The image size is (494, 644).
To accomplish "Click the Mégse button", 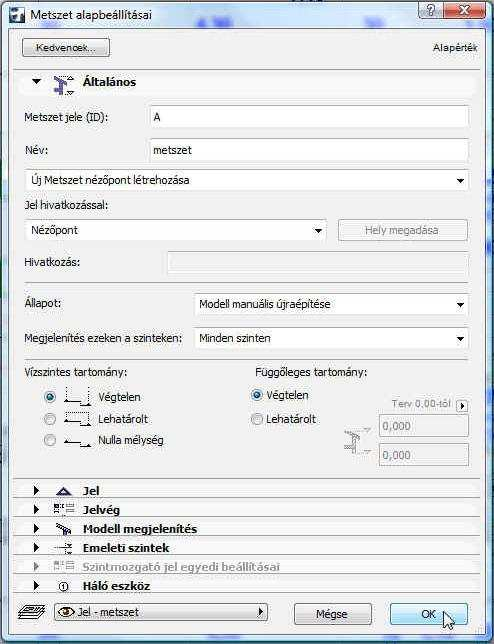I will tap(333, 614).
